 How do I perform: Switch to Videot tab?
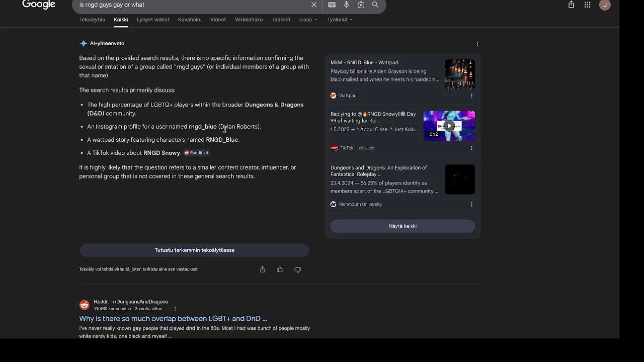[x=218, y=20]
